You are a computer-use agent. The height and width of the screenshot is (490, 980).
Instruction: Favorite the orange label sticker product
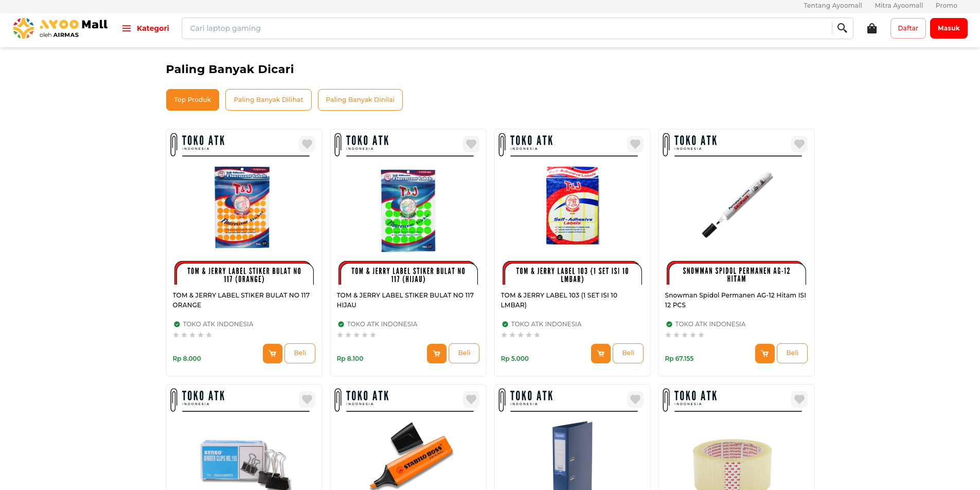pyautogui.click(x=307, y=144)
